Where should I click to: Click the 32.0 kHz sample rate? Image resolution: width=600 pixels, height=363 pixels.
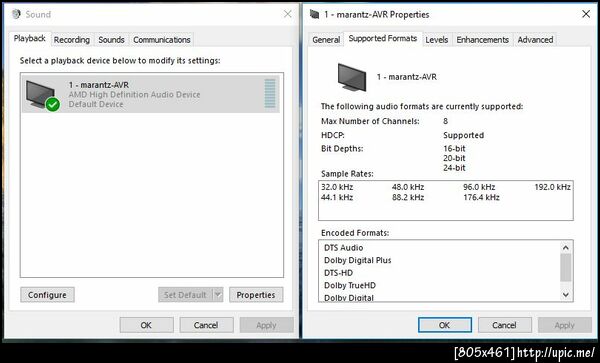tap(337, 187)
